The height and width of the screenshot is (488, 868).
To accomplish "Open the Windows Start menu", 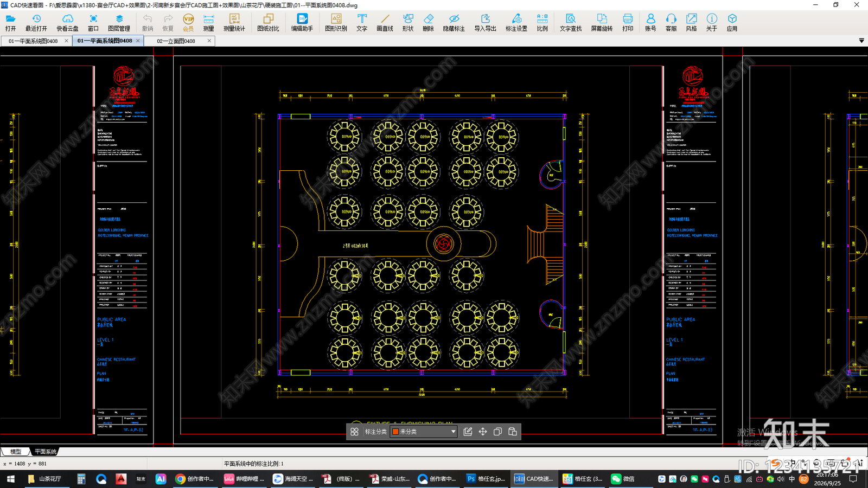I will point(10,479).
